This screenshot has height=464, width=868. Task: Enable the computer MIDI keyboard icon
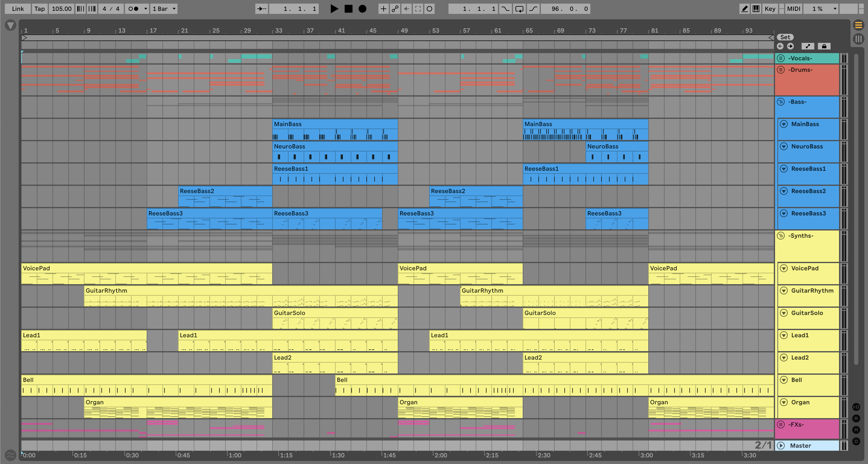pyautogui.click(x=756, y=9)
